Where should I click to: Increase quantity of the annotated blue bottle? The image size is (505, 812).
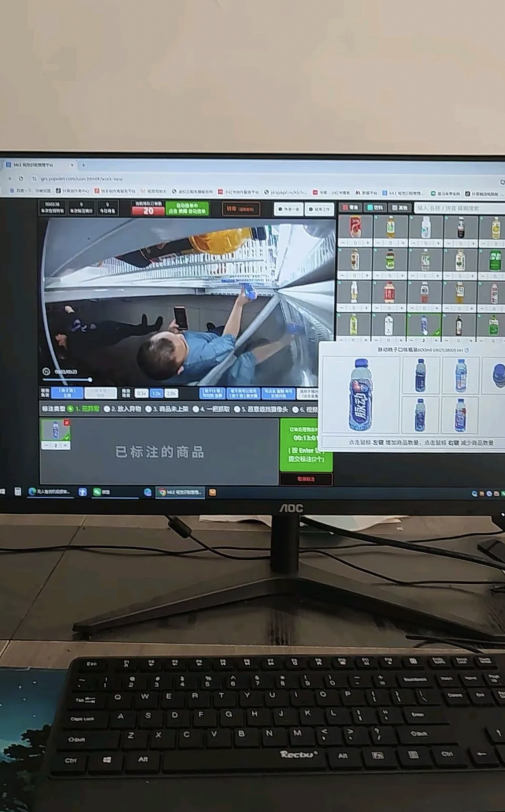66,446
